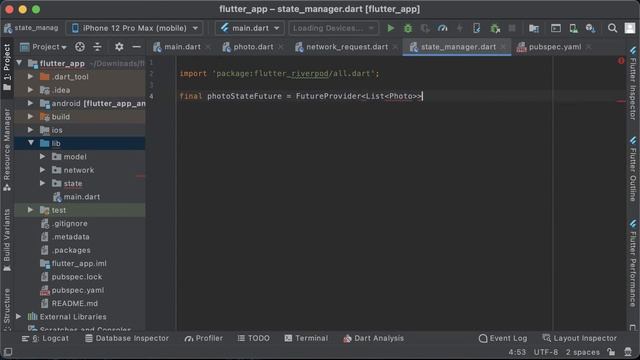This screenshot has width=640, height=360.
Task: Run the app with the green play button
Action: (391, 28)
